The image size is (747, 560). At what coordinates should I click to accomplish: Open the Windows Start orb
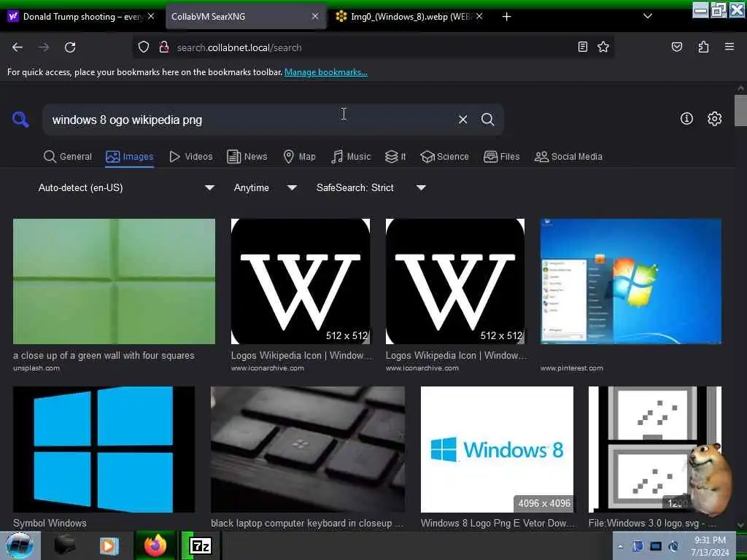(x=20, y=545)
